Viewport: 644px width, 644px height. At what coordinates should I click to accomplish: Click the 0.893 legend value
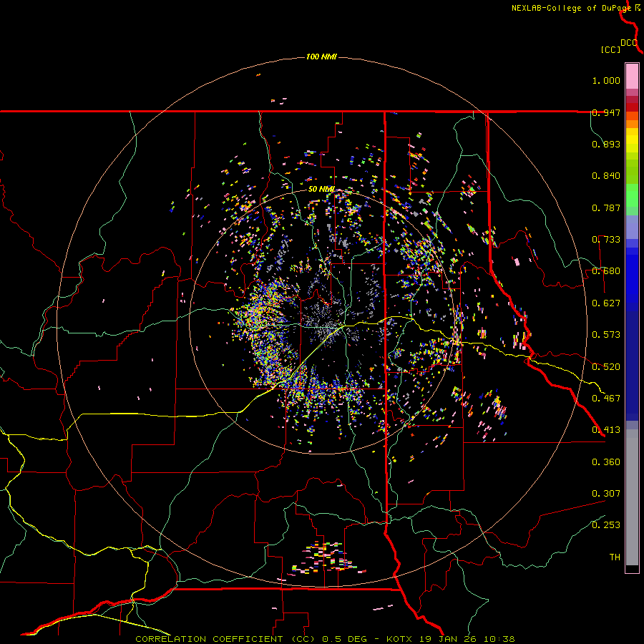pyautogui.click(x=606, y=144)
